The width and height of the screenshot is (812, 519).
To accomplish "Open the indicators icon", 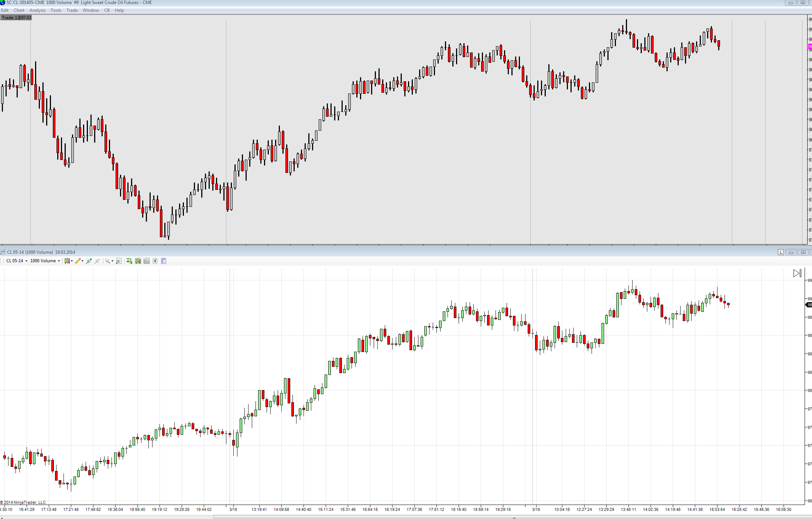I will (x=147, y=261).
